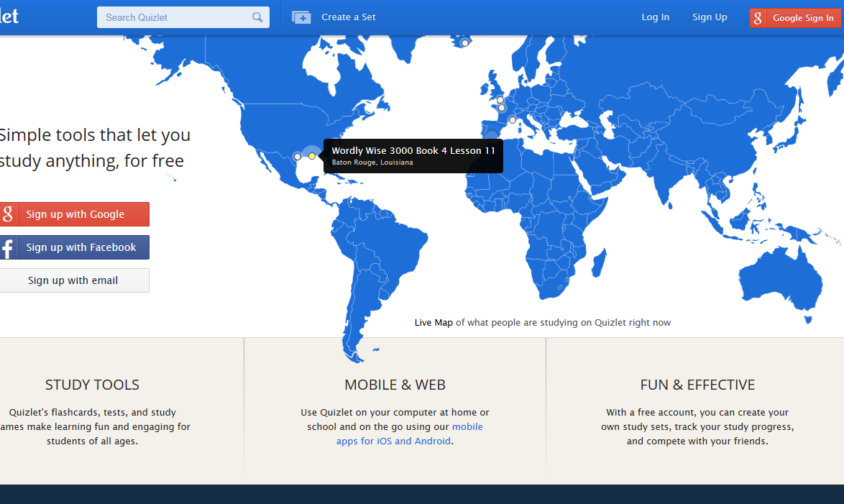Click the white map marker over Texas
844x504 pixels.
tap(297, 156)
